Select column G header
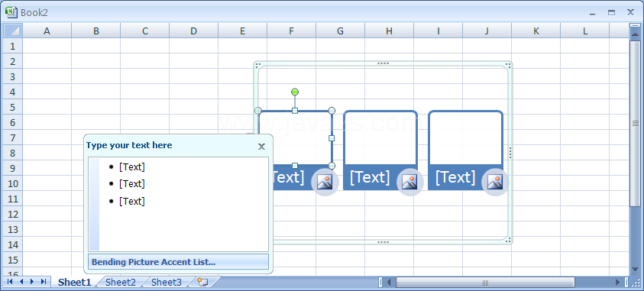Image resolution: width=644 pixels, height=291 pixels. point(340,31)
